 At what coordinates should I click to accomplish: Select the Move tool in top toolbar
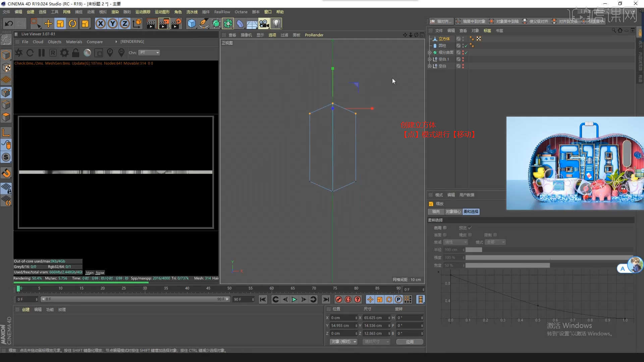[x=48, y=23]
